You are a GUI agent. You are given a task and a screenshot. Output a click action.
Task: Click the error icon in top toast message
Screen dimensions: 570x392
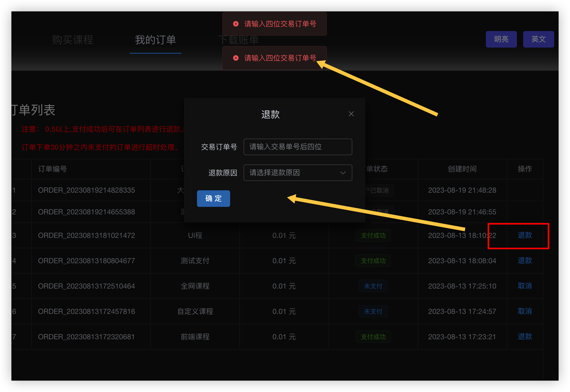pyautogui.click(x=236, y=24)
